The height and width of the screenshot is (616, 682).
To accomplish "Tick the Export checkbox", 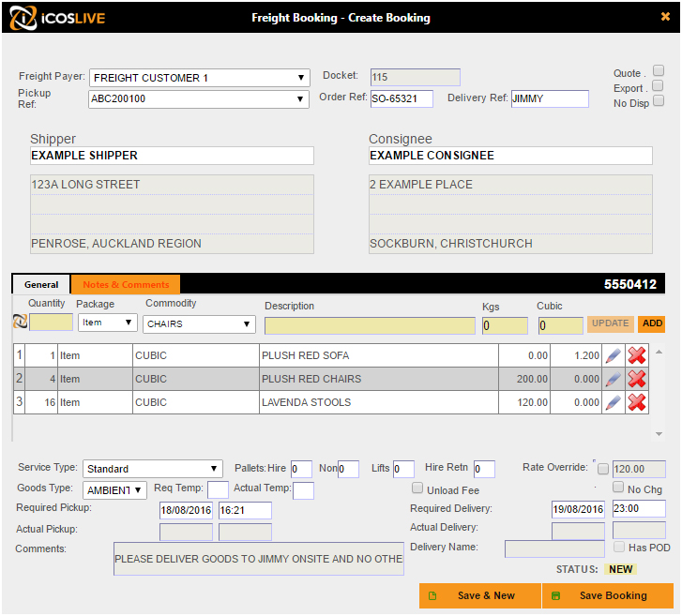I will 658,85.
